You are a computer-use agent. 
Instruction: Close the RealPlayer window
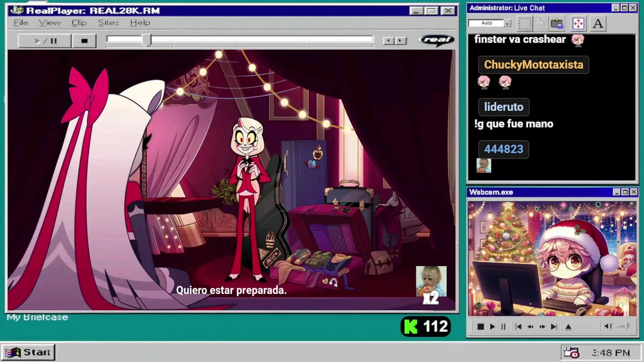(448, 11)
